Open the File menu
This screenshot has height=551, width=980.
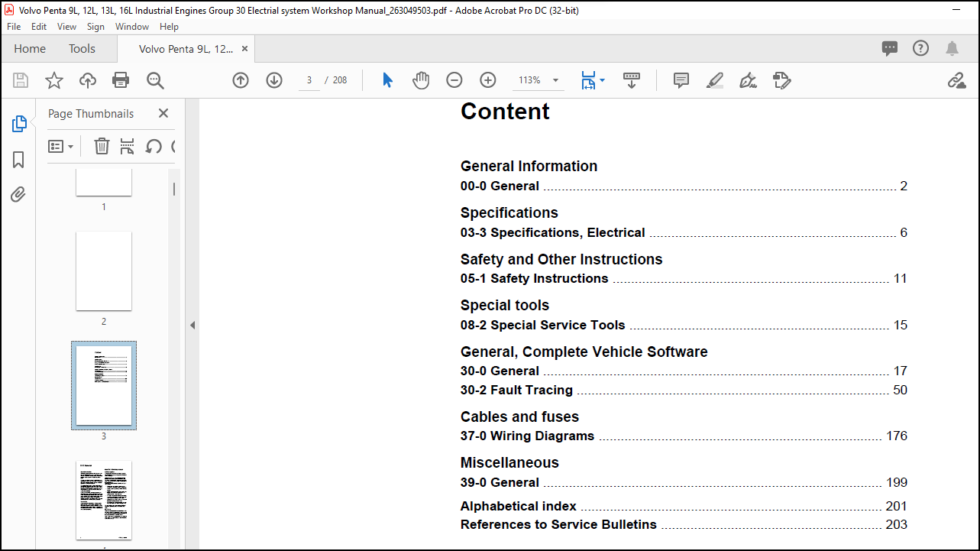14,26
